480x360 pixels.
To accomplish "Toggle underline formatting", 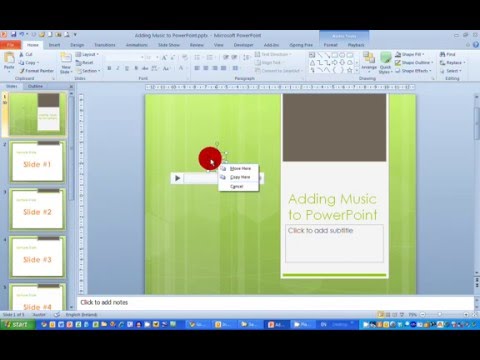I will coord(127,68).
